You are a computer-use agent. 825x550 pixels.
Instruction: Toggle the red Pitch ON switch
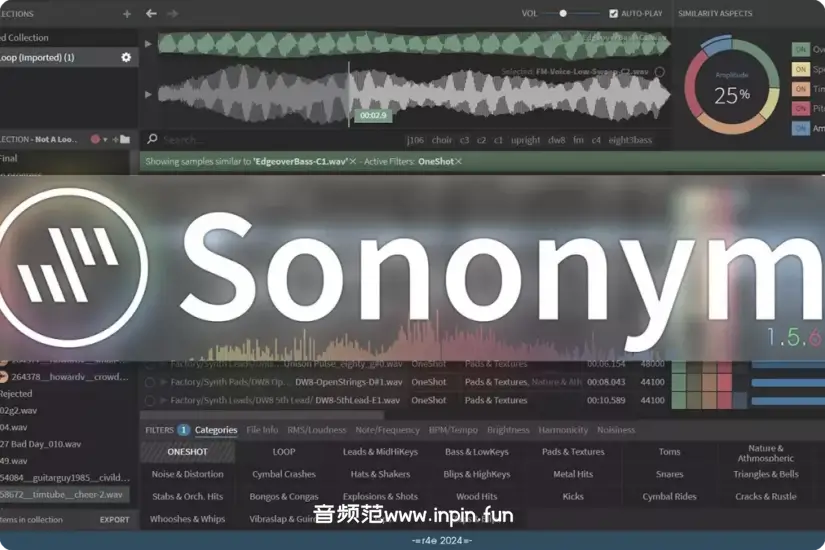pyautogui.click(x=801, y=108)
